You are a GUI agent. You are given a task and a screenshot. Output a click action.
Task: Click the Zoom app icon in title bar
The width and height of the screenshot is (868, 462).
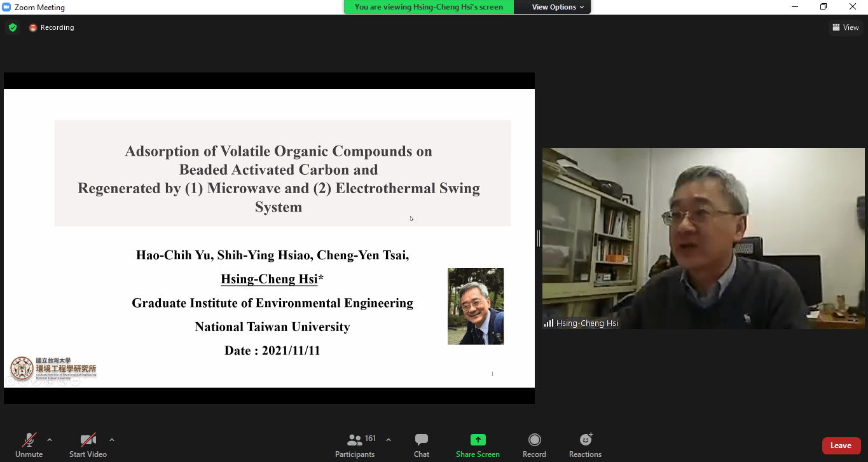pos(6,7)
